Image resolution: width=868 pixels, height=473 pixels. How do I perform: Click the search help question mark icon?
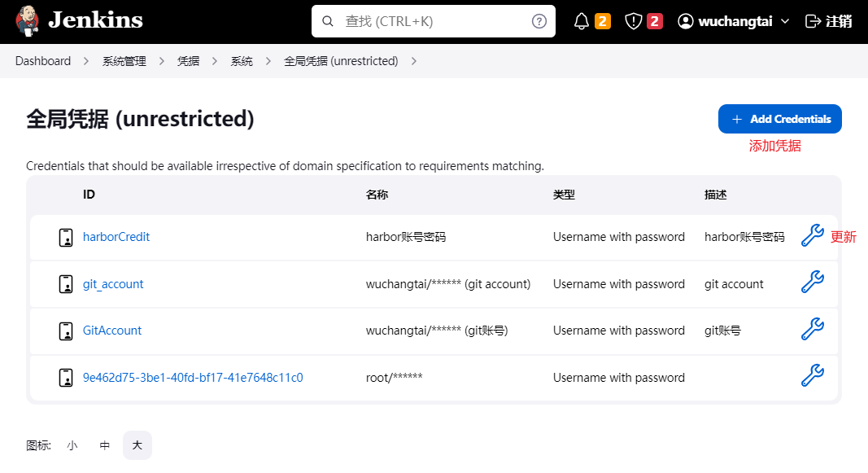click(x=539, y=20)
